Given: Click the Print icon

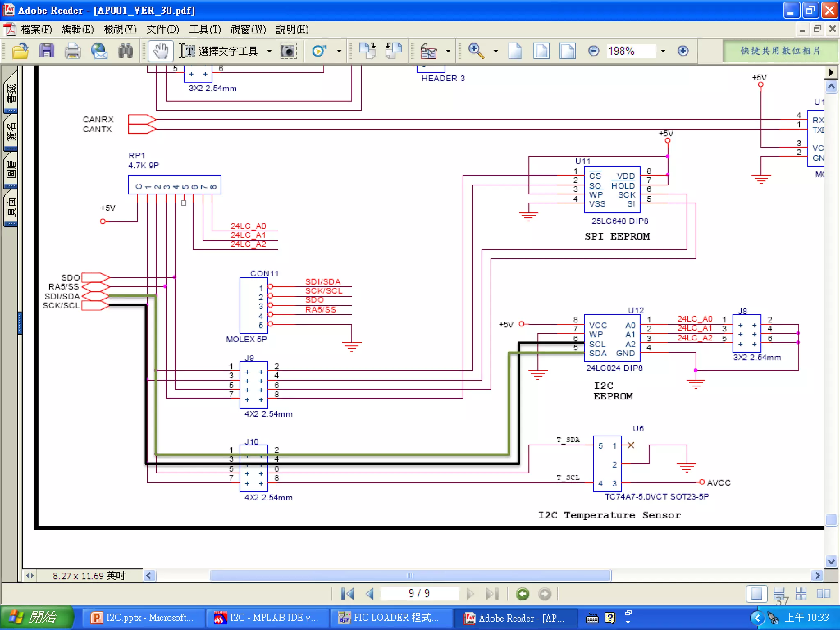Looking at the screenshot, I should click(x=73, y=51).
